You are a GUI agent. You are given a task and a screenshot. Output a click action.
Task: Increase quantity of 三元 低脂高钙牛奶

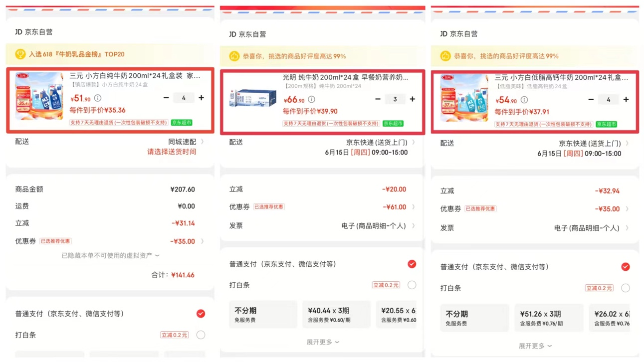(626, 100)
